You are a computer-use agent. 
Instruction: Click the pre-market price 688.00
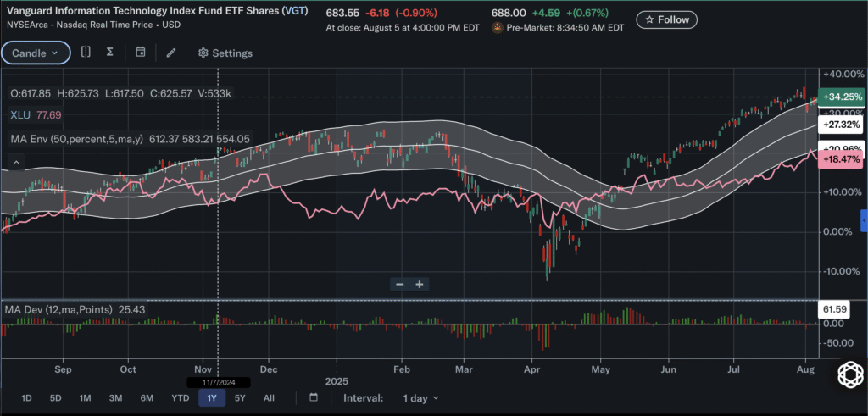(507, 13)
